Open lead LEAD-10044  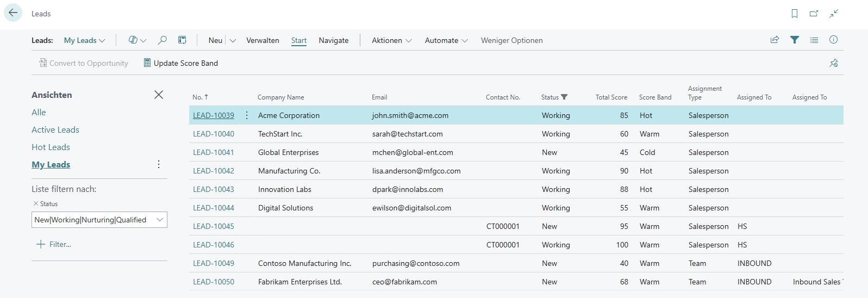coord(214,208)
